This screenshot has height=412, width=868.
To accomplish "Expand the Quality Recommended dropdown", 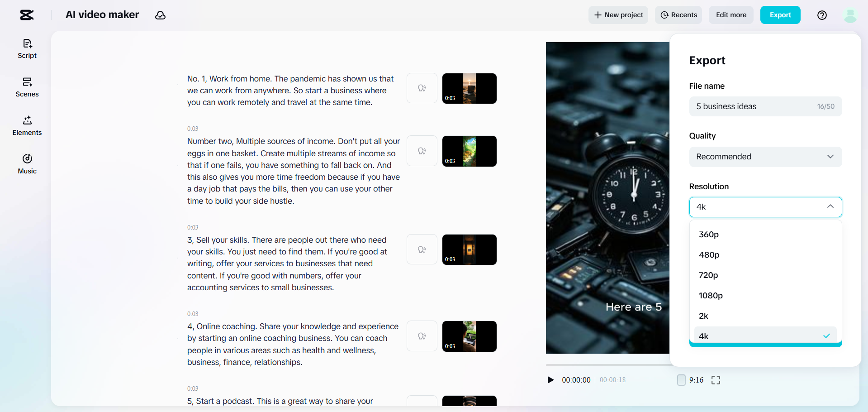I will coord(765,157).
